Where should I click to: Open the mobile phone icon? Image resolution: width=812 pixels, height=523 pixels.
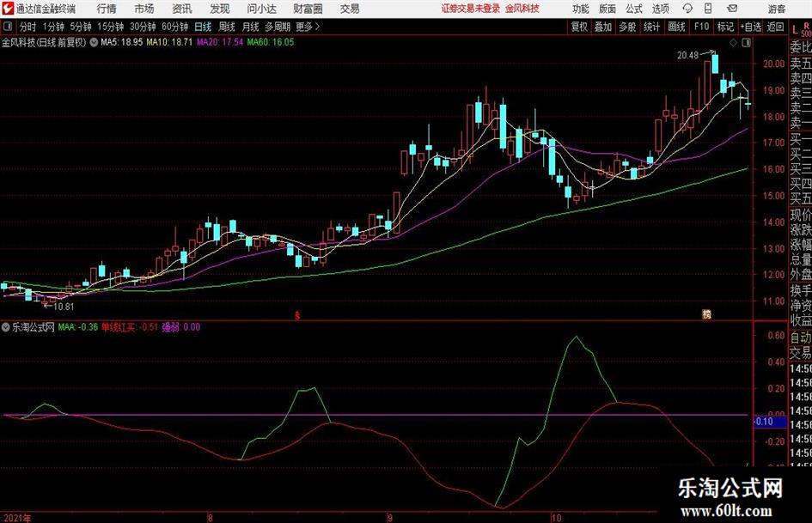coord(708,9)
